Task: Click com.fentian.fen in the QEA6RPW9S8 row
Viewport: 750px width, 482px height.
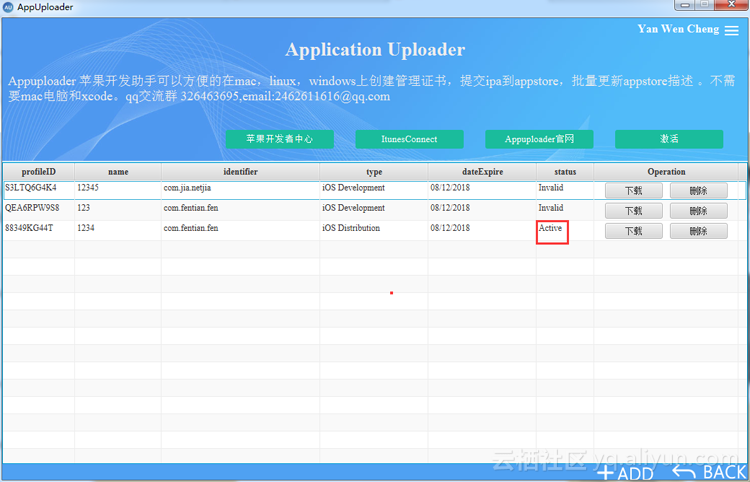Action: tap(191, 208)
